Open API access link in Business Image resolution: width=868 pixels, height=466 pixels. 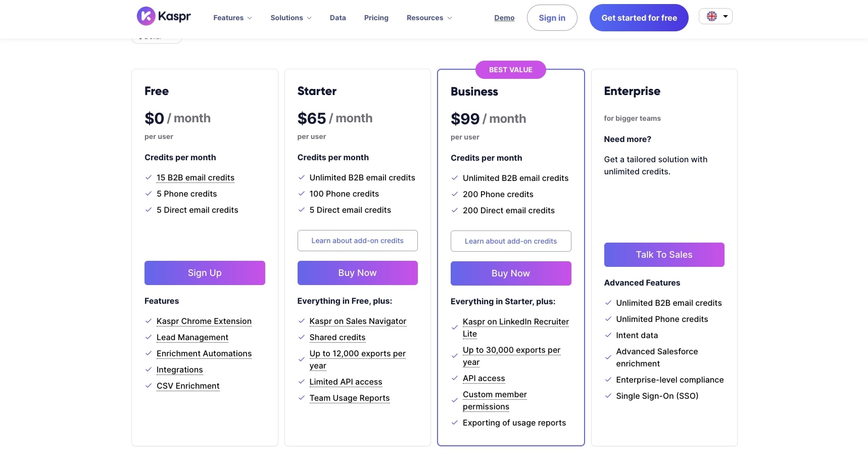pos(484,378)
